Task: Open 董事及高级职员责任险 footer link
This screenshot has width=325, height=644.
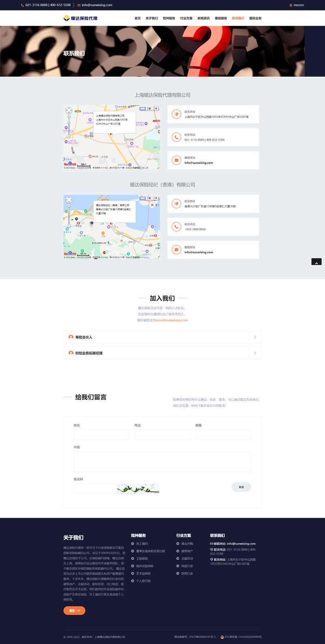Action: pos(151,551)
